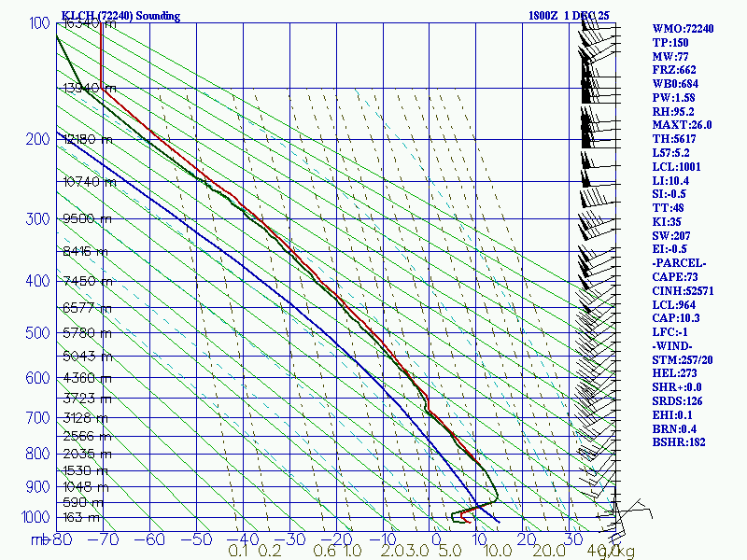The image size is (747, 560).
Task: Select the 1000 mb pressure axis label
Action: pyautogui.click(x=35, y=517)
